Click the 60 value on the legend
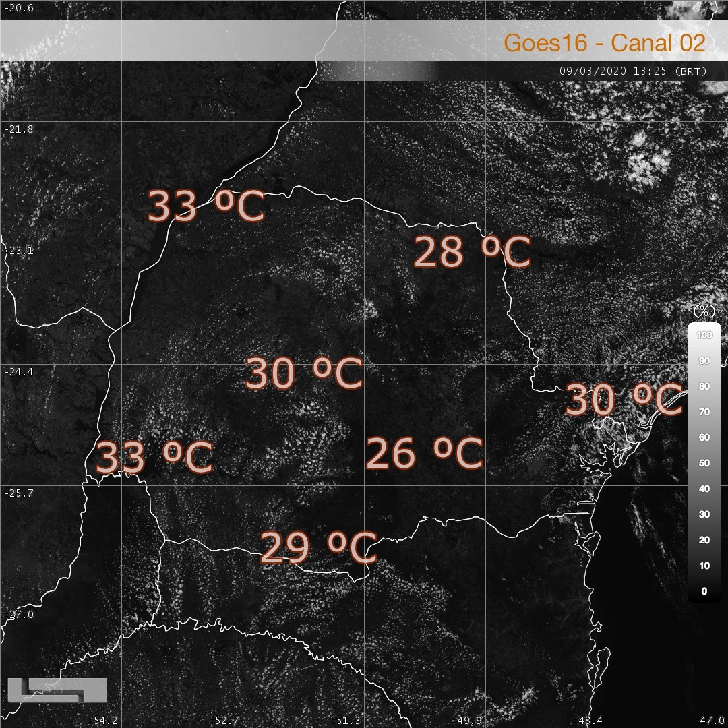Image resolution: width=728 pixels, height=728 pixels. pyautogui.click(x=704, y=437)
